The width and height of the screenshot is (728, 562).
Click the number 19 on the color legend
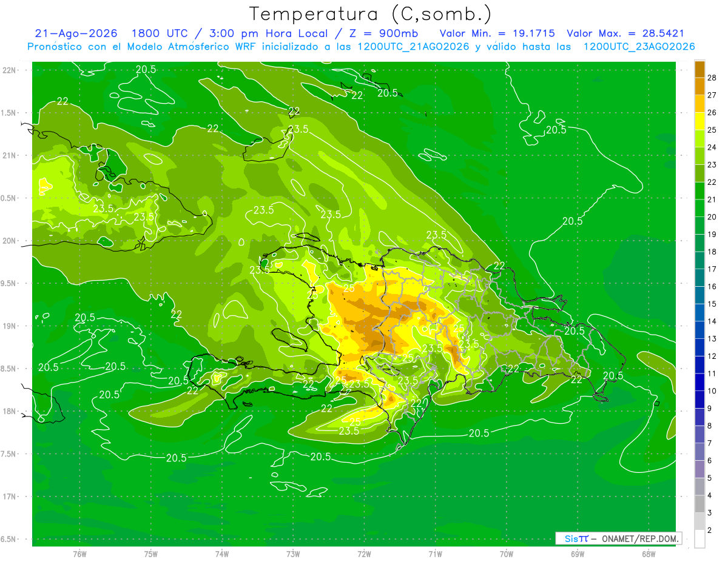712,234
